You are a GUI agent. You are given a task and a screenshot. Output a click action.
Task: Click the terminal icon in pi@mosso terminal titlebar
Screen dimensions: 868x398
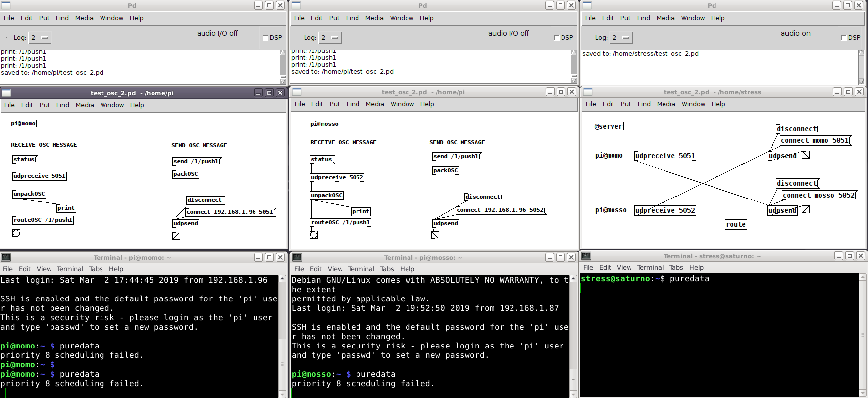(x=297, y=257)
